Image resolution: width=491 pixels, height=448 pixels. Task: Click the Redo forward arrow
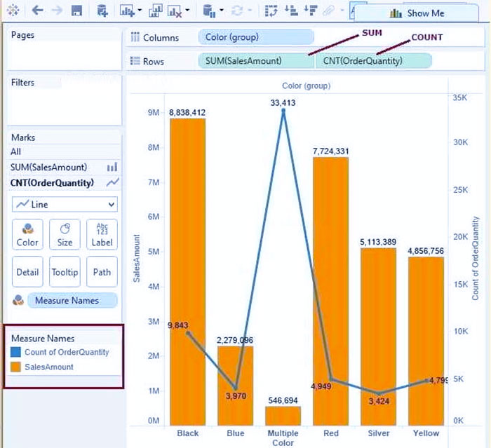point(57,11)
